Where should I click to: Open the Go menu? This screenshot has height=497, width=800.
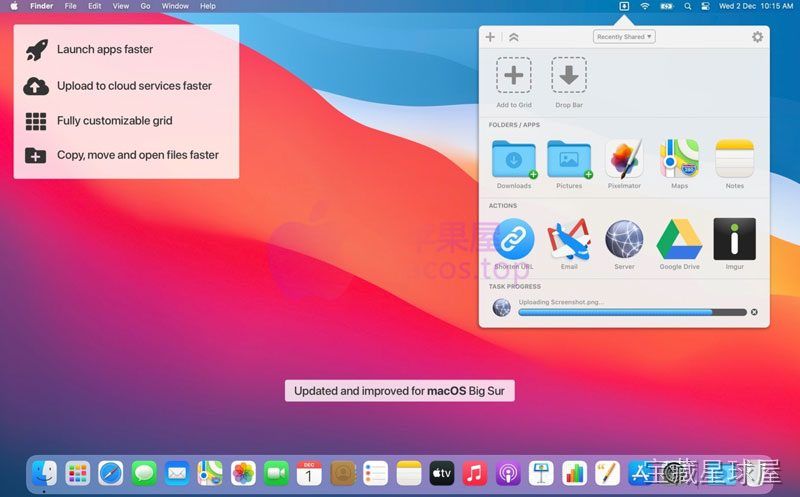(145, 6)
